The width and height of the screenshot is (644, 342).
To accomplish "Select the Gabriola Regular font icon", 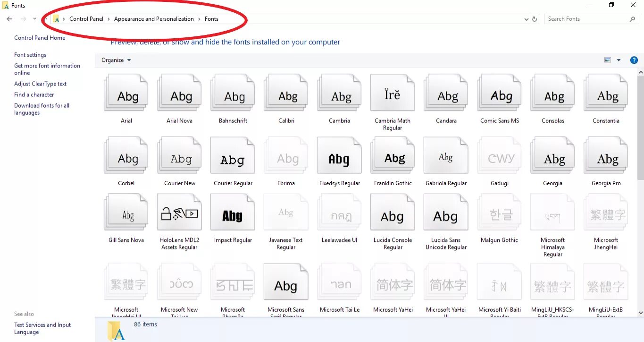I will point(446,155).
